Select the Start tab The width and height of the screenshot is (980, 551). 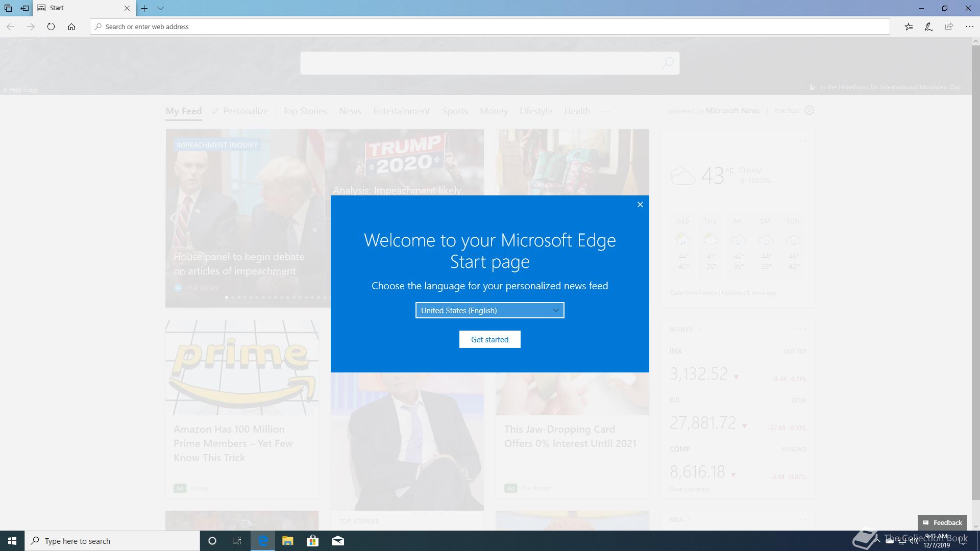pos(84,8)
